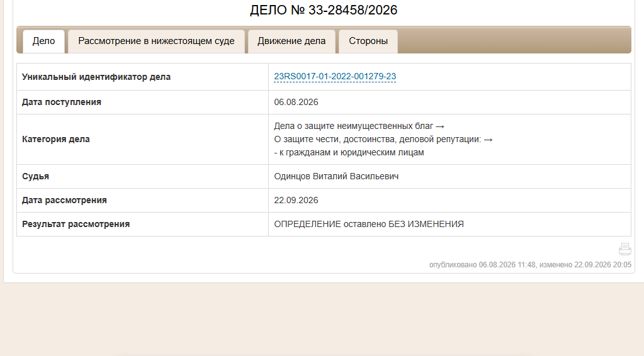Viewport: 644px width, 356px height.
Task: Click the Уникальный идентификатор дела label
Action: point(96,77)
